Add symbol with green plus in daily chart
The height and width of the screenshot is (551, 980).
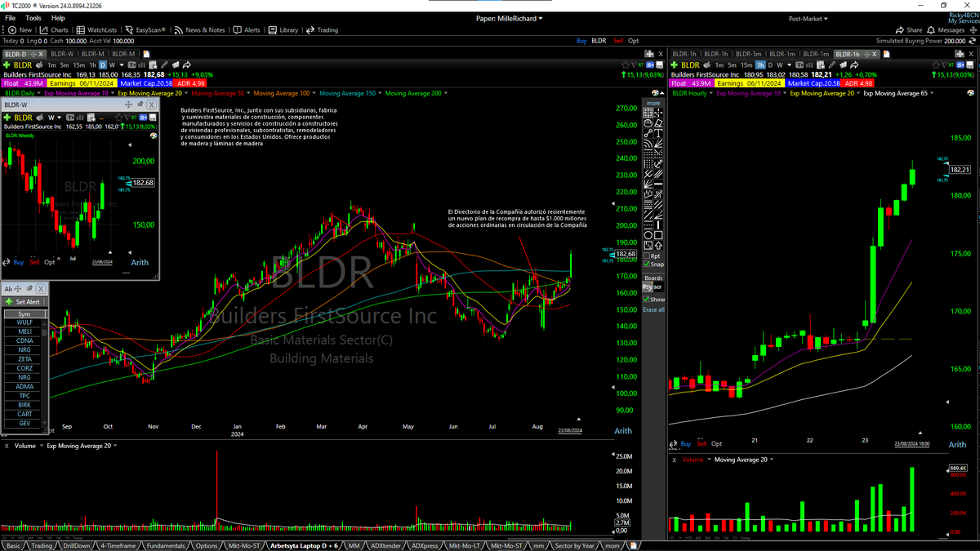click(x=7, y=64)
